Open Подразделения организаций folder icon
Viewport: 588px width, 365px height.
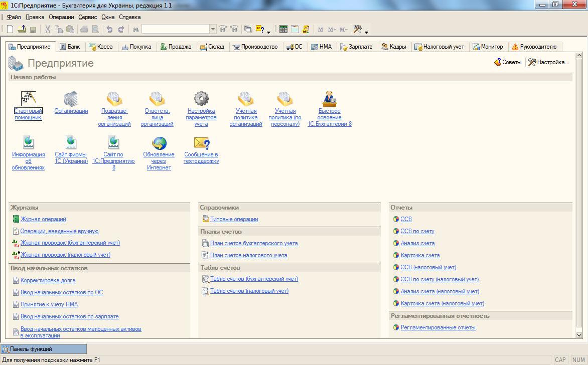click(114, 99)
